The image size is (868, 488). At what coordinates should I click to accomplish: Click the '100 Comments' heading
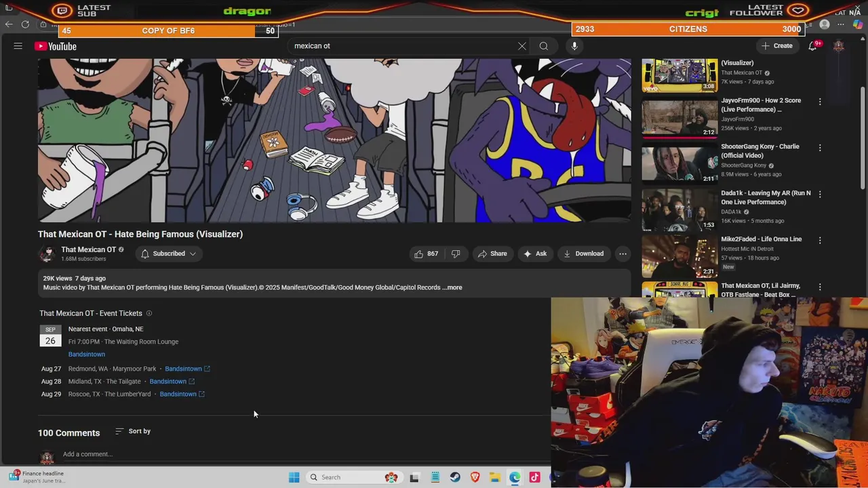click(x=68, y=433)
